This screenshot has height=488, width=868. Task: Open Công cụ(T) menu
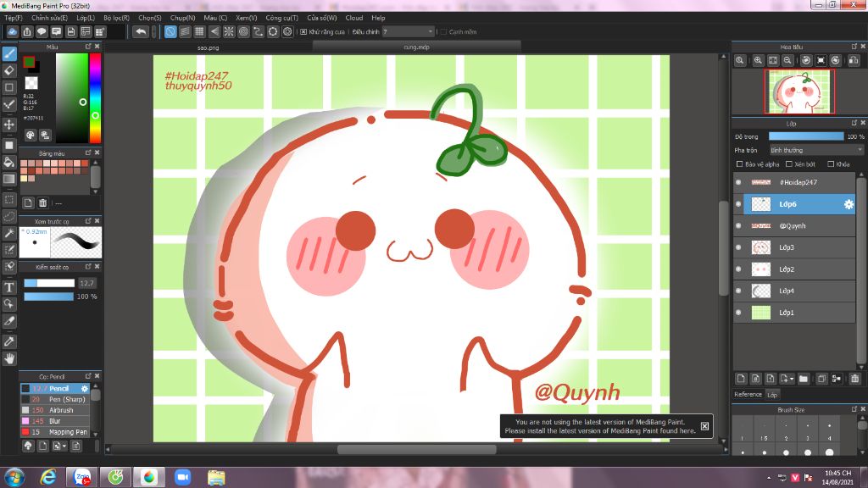(x=281, y=18)
